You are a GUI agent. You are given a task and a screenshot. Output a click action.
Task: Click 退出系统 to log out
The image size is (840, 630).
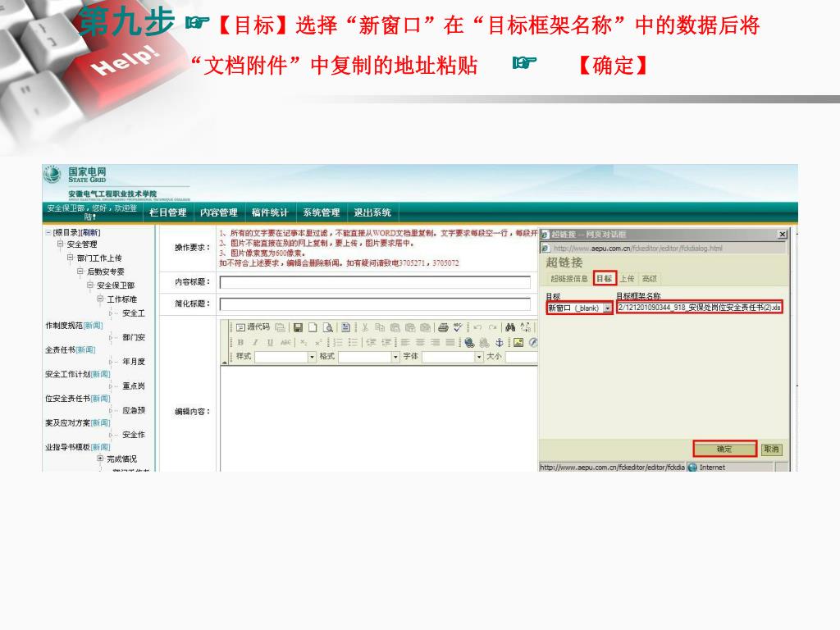[372, 212]
